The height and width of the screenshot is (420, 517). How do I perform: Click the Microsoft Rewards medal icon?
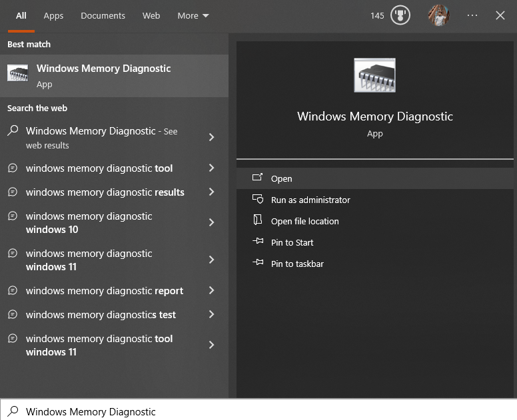pyautogui.click(x=400, y=15)
